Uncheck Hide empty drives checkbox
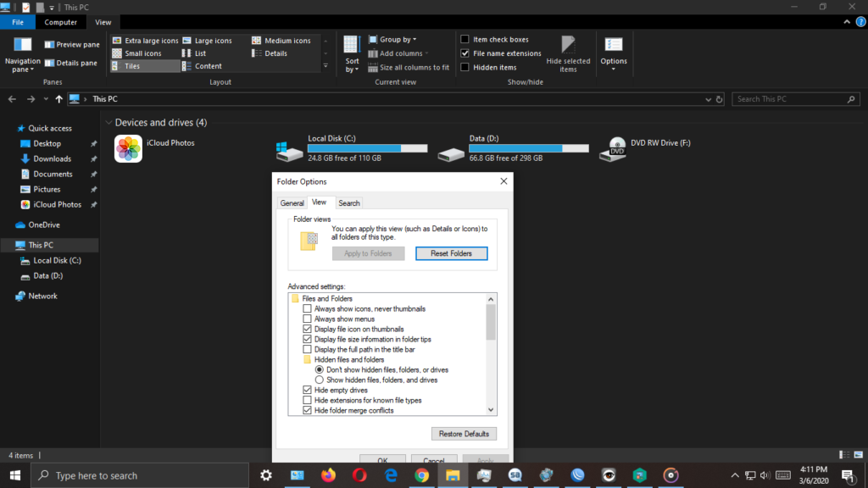Viewport: 868px width, 488px height. pyautogui.click(x=308, y=391)
